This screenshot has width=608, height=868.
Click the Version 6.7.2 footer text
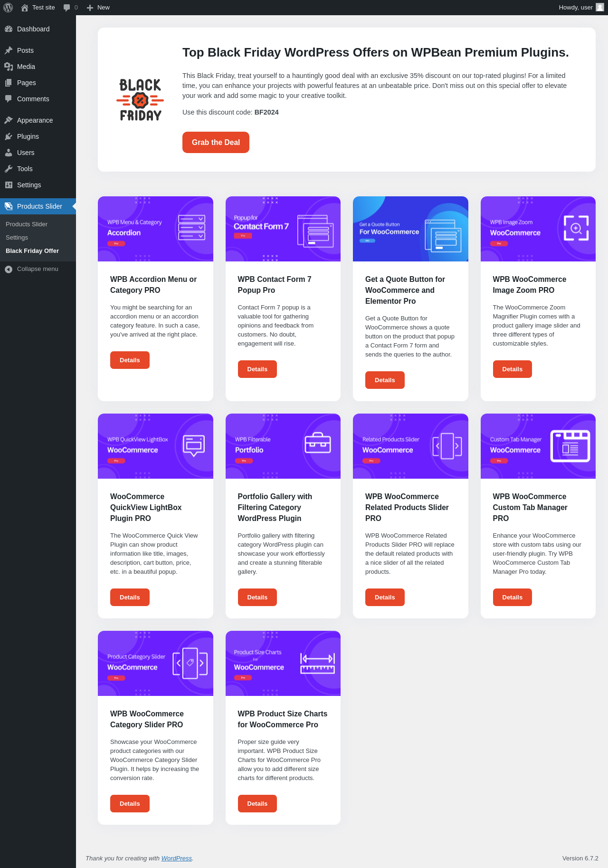[x=580, y=858]
